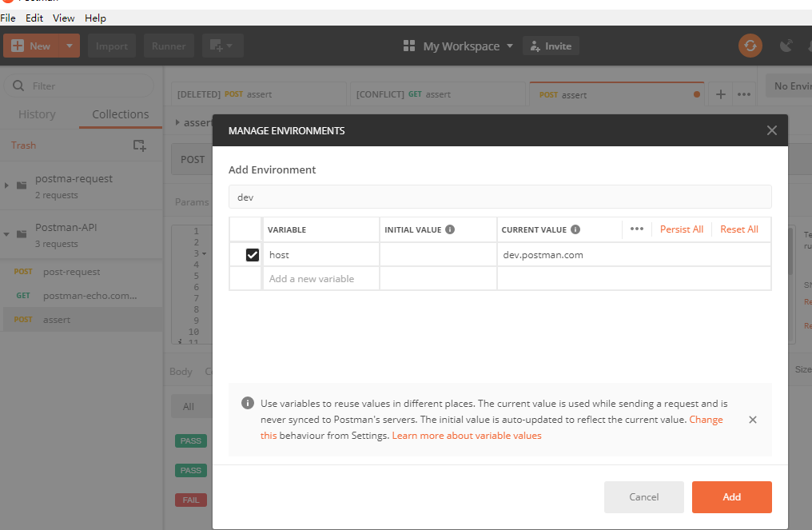Open the New button dropdown arrow
The width and height of the screenshot is (812, 530).
pyautogui.click(x=69, y=46)
